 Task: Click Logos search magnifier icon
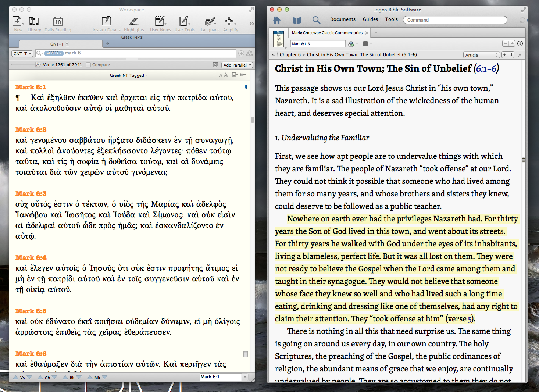(x=316, y=20)
